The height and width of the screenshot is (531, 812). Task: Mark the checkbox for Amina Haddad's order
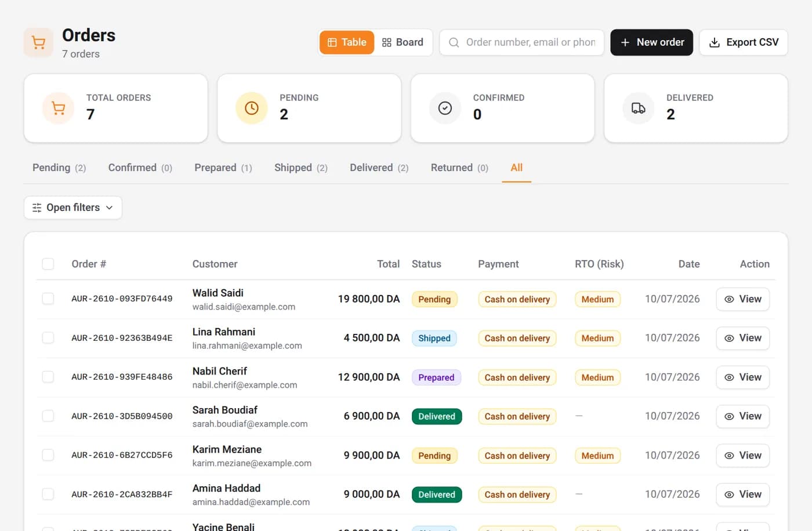(48, 494)
